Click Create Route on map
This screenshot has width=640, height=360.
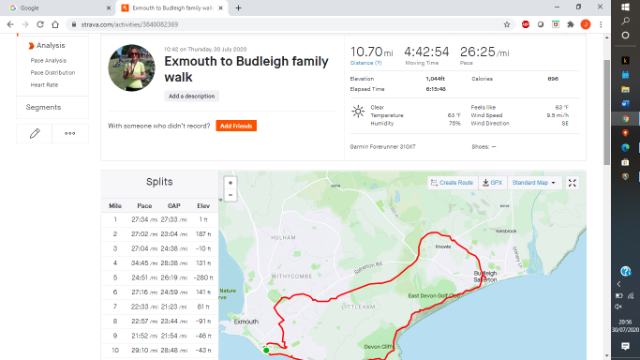click(x=452, y=183)
